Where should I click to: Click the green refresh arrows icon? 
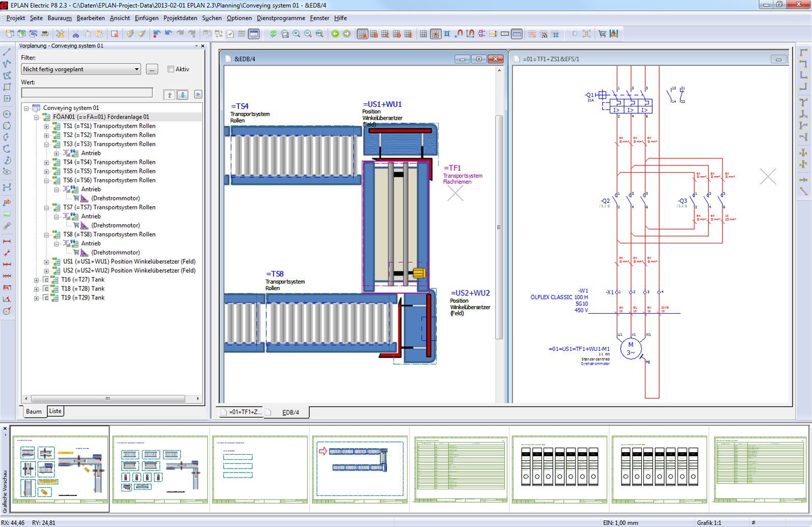[274, 34]
